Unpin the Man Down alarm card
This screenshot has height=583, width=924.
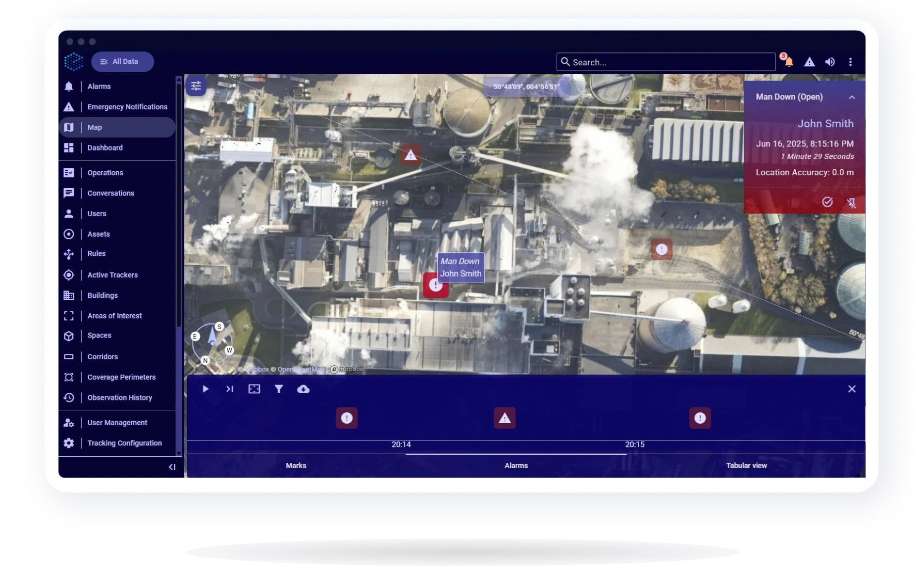pos(851,203)
